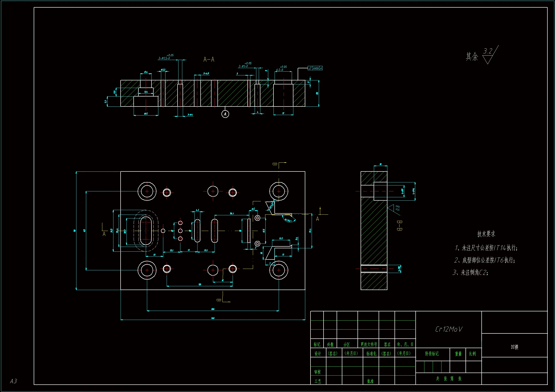Select the A3 sheet size label
This screenshot has height=392, width=555.
point(14,381)
